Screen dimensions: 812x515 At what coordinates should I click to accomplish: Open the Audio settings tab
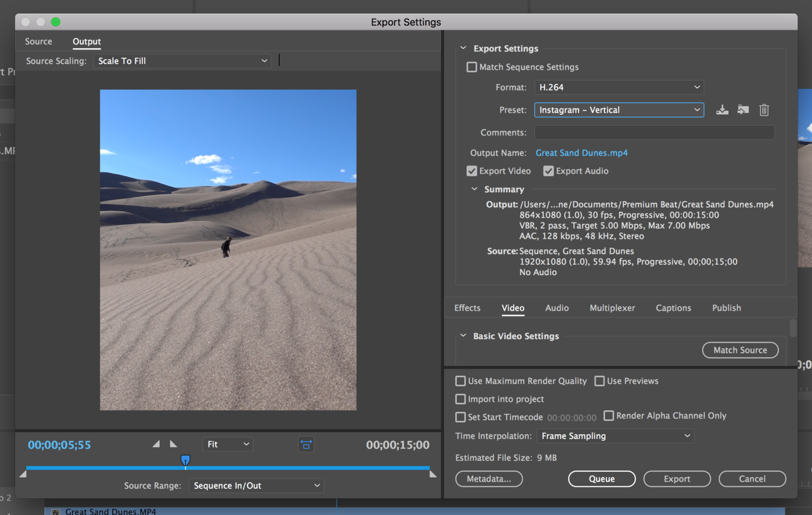coord(556,308)
